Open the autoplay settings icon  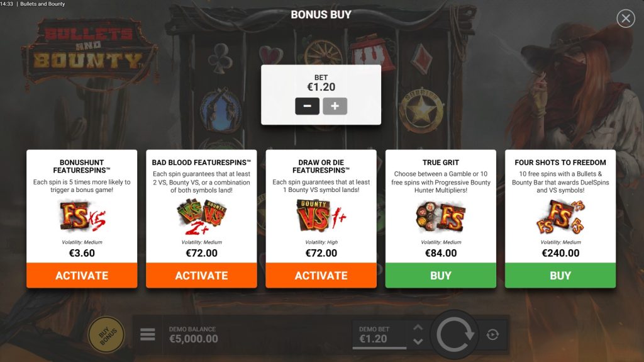coord(492,335)
